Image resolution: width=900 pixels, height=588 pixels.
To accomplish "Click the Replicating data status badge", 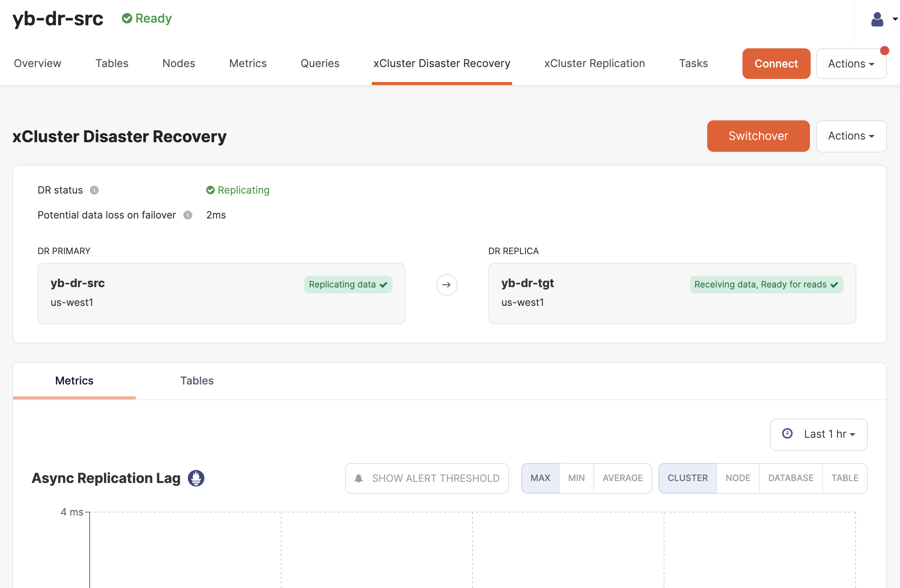I will coord(348,284).
